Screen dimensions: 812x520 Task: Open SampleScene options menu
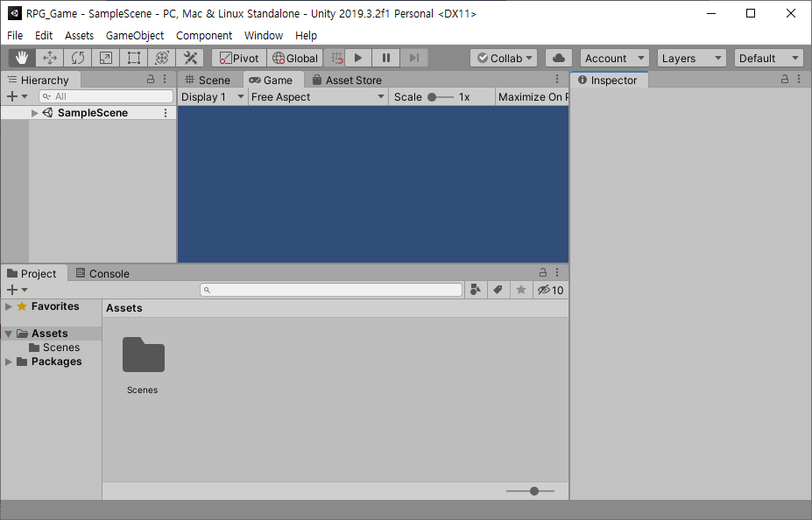click(x=166, y=113)
